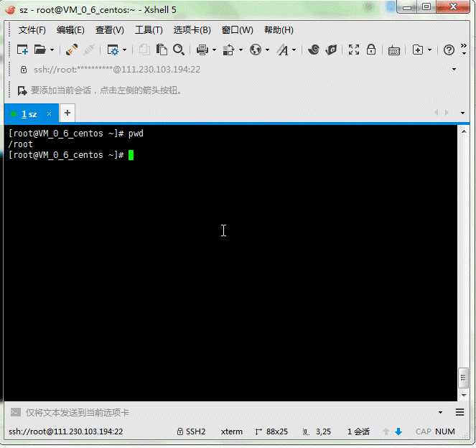The image size is (476, 448).
Task: Click the Paste clipboard icon
Action: (x=162, y=50)
